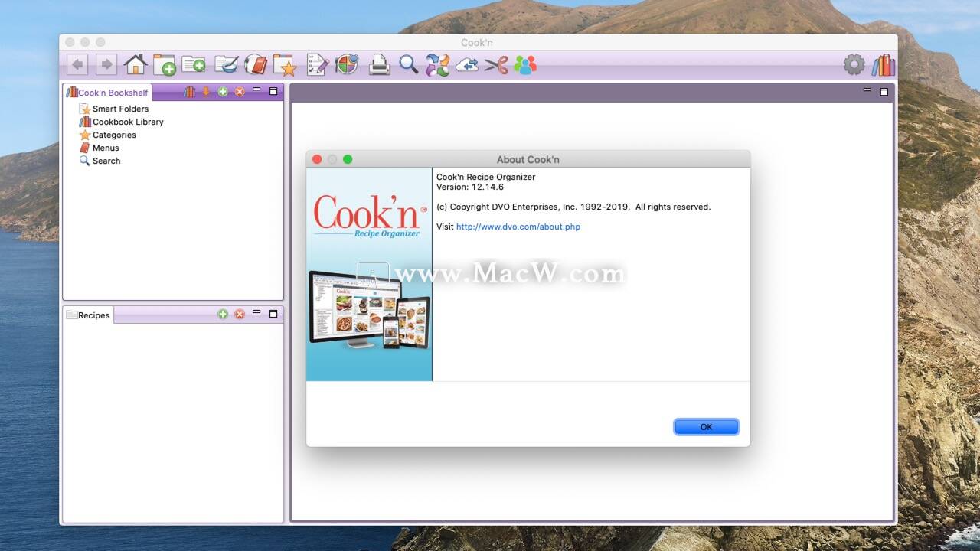This screenshot has height=551, width=980.
Task: Open Smart Folders in the bookshelf tree
Action: tap(113, 109)
